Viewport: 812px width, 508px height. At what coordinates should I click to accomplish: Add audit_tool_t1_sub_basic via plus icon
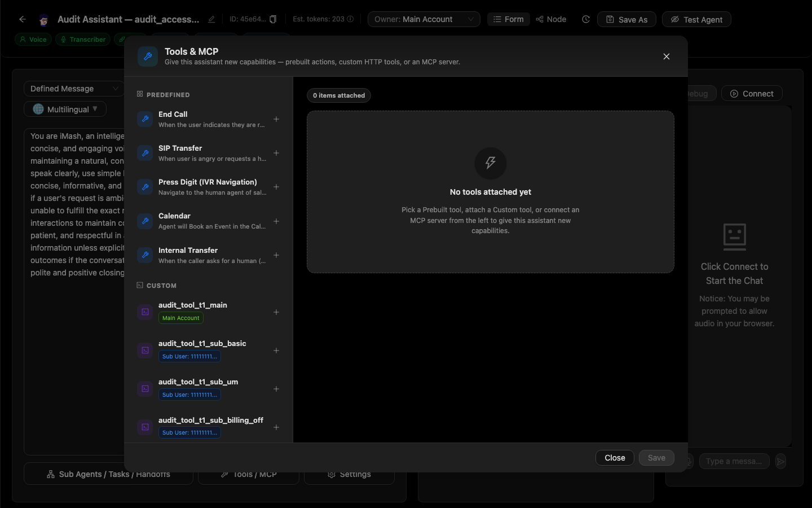(276, 351)
